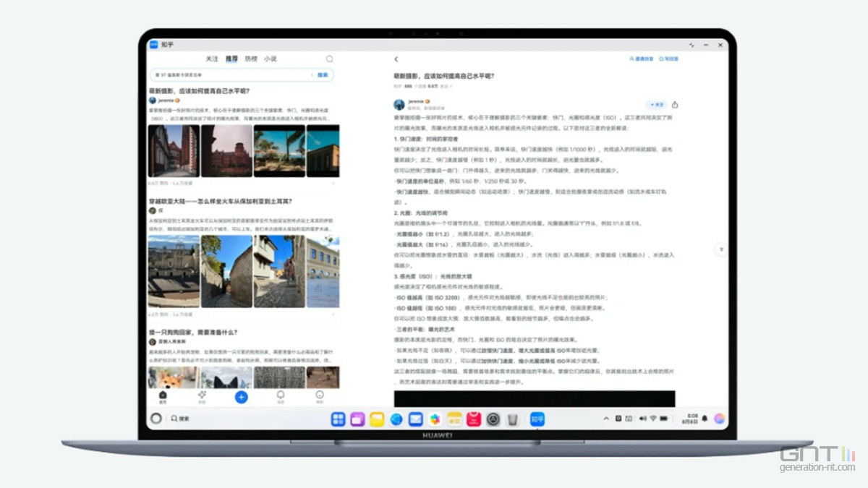Click the blue 搜索 button in search bar

[323, 74]
